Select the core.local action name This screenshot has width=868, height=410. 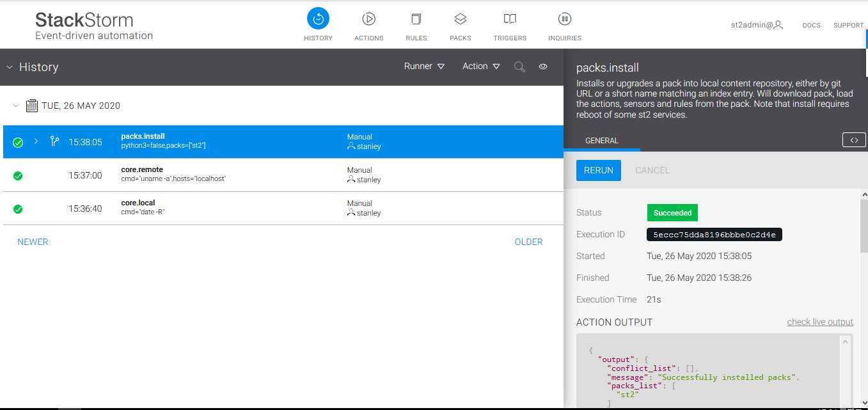pyautogui.click(x=138, y=203)
